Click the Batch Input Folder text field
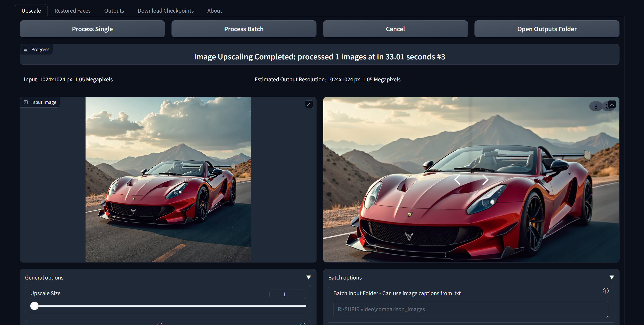 pyautogui.click(x=471, y=309)
